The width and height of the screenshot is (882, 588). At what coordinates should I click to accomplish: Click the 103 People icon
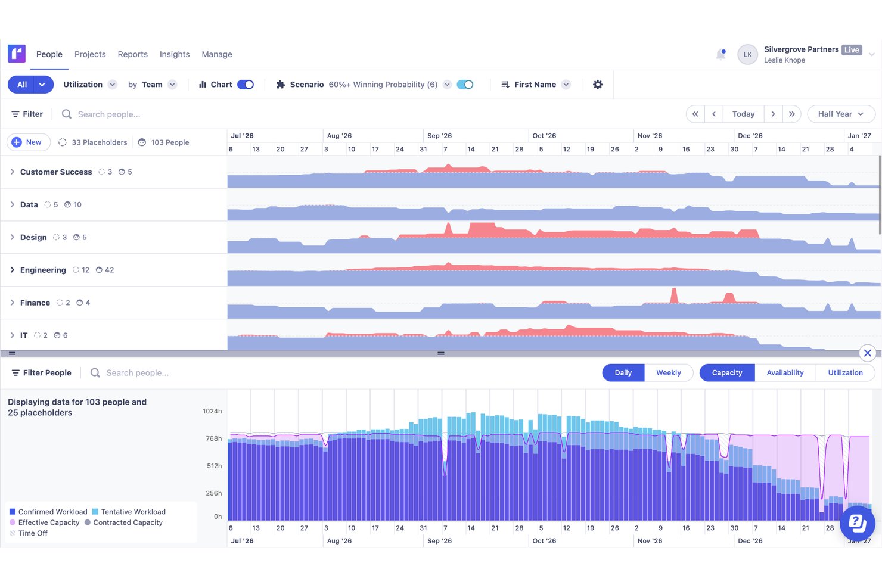tap(142, 142)
